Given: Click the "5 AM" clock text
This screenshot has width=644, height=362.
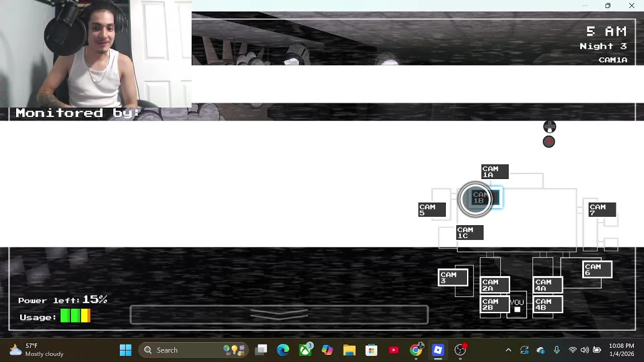Looking at the screenshot, I should 606,31.
